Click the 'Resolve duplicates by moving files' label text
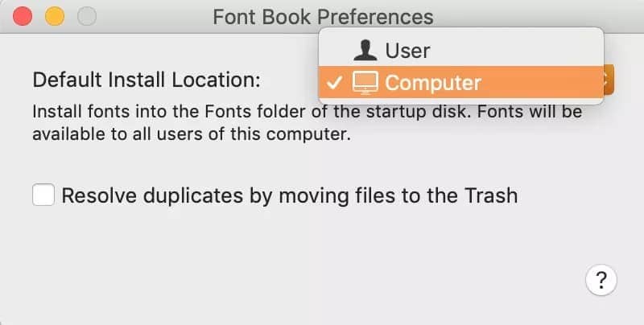The width and height of the screenshot is (644, 325). (x=242, y=195)
